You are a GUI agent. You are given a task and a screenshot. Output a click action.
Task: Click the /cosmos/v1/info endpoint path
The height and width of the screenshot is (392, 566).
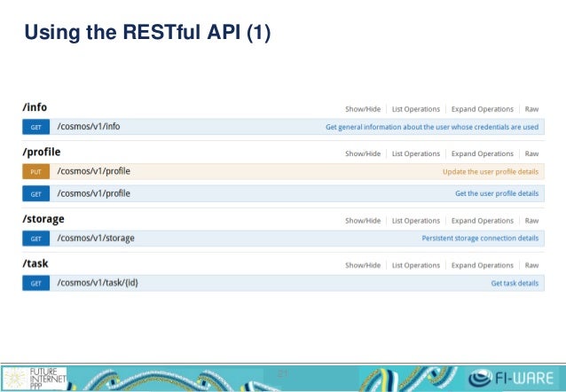(89, 127)
